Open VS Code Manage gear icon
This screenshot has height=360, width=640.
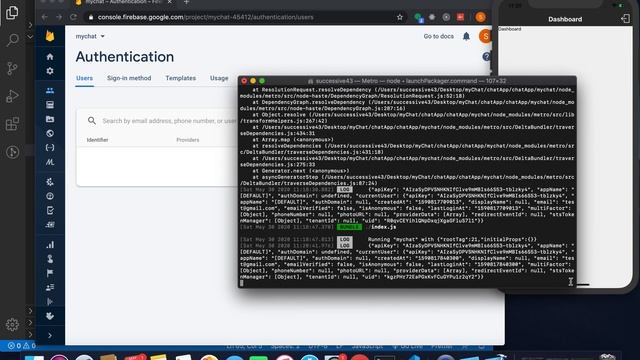tap(12, 325)
